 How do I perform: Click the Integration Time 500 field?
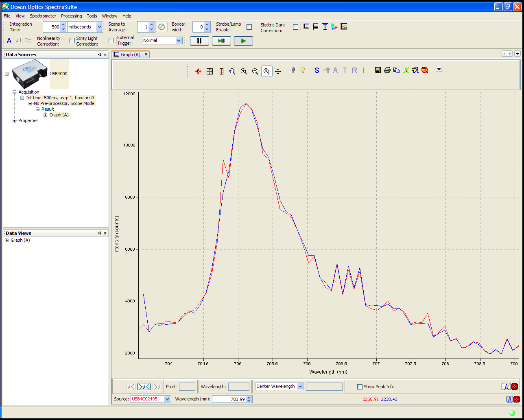[52, 27]
